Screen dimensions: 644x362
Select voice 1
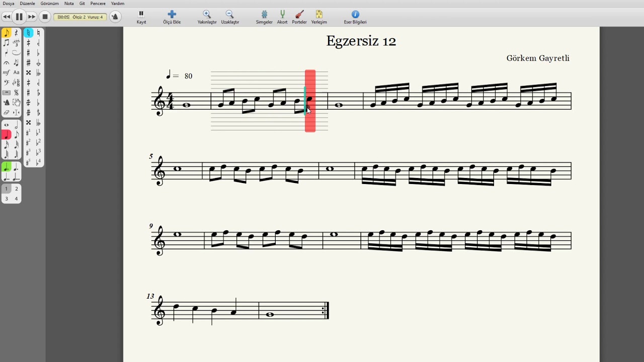6,189
